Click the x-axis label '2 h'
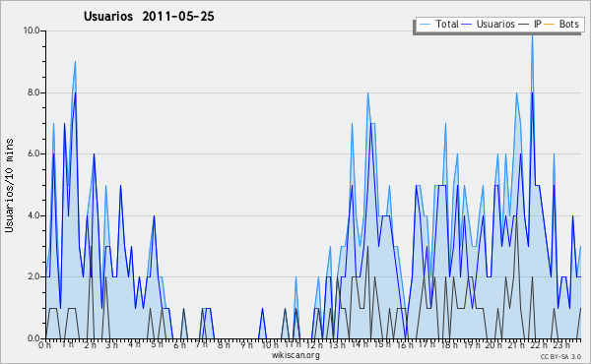Screen dimensions: 591x364 pyautogui.click(x=90, y=345)
